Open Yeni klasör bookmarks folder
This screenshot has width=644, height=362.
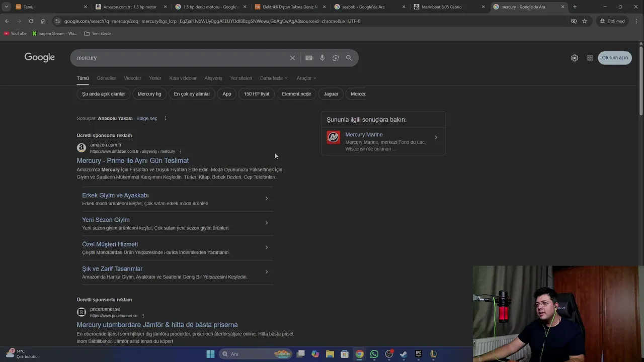[98, 33]
